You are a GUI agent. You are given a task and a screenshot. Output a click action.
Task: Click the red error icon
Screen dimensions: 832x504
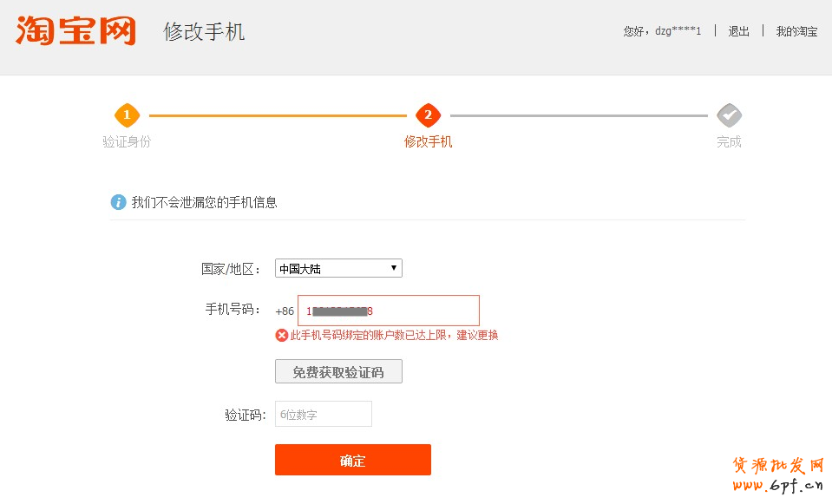click(282, 335)
